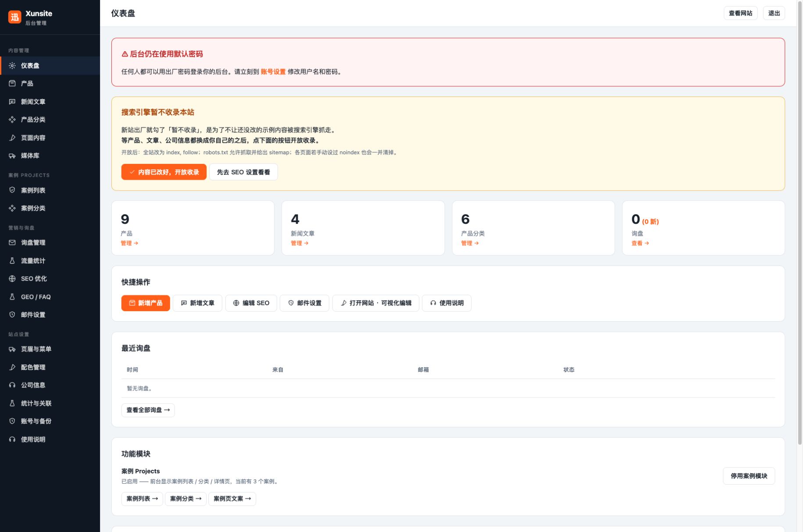
Task: Click the 退出 button
Action: coord(774,13)
